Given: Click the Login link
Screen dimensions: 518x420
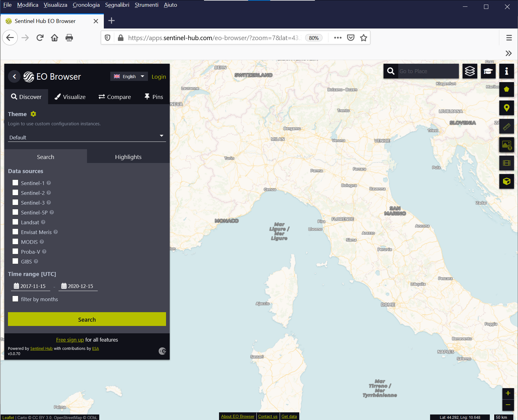Looking at the screenshot, I should (x=159, y=77).
